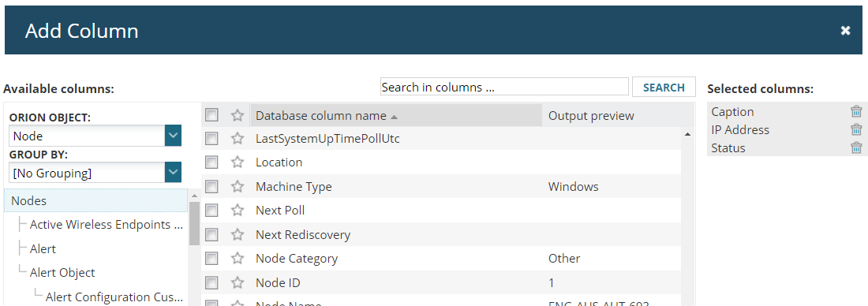Select the Nodes tree root
Image resolution: width=868 pixels, height=306 pixels.
(x=95, y=200)
